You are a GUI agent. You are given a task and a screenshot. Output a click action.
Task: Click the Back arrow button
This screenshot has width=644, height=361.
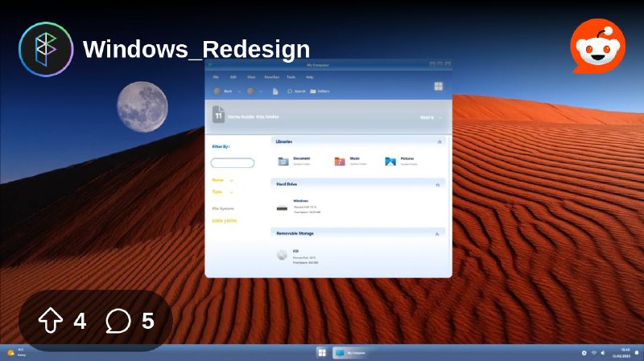217,91
